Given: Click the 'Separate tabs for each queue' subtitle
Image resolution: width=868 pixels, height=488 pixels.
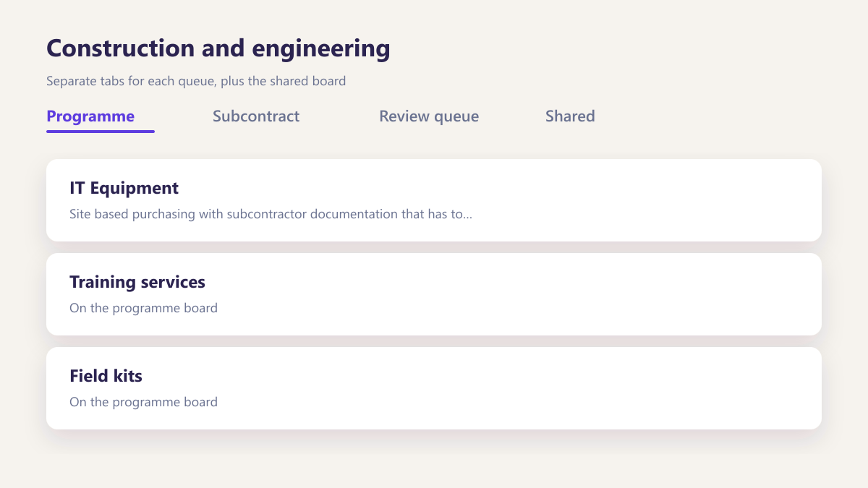Looking at the screenshot, I should [196, 81].
